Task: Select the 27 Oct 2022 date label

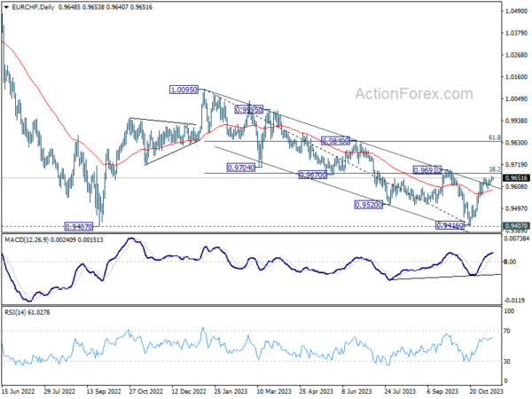Action: 146,391
